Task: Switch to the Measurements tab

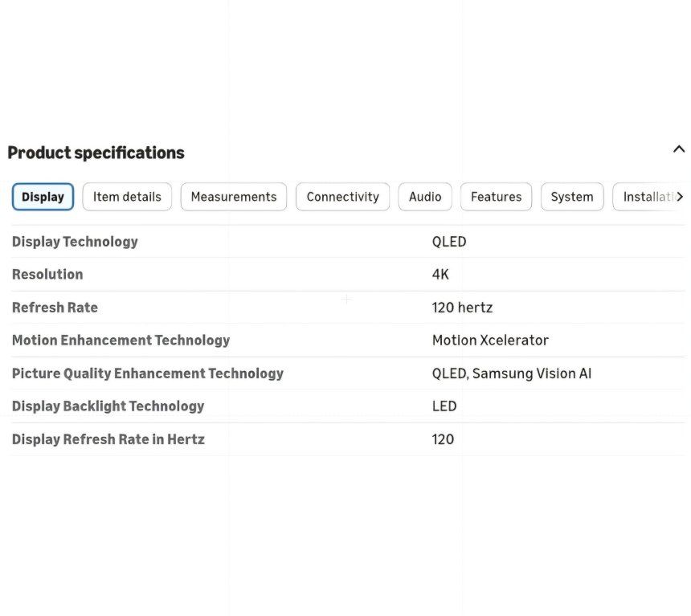Action: [234, 197]
